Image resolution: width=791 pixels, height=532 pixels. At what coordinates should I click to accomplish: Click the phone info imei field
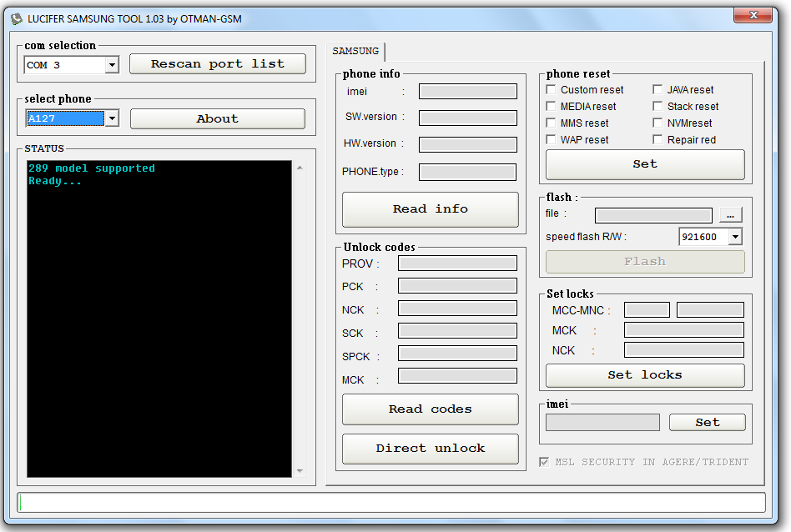click(x=467, y=91)
